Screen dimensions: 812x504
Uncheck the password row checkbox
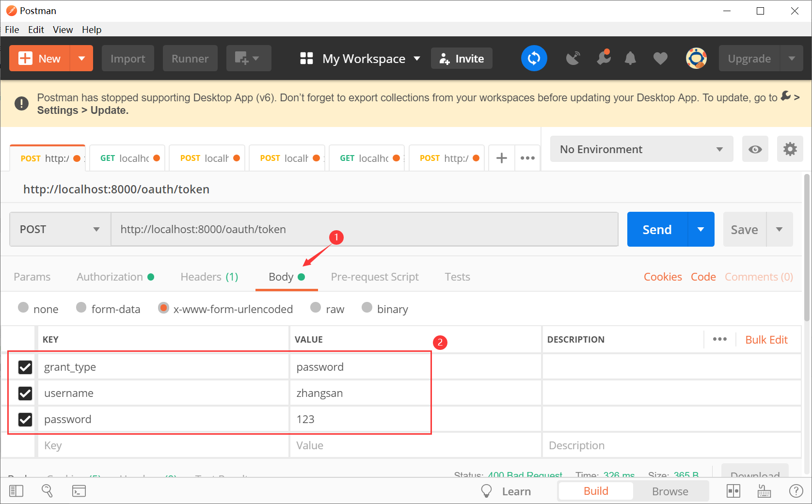(25, 419)
